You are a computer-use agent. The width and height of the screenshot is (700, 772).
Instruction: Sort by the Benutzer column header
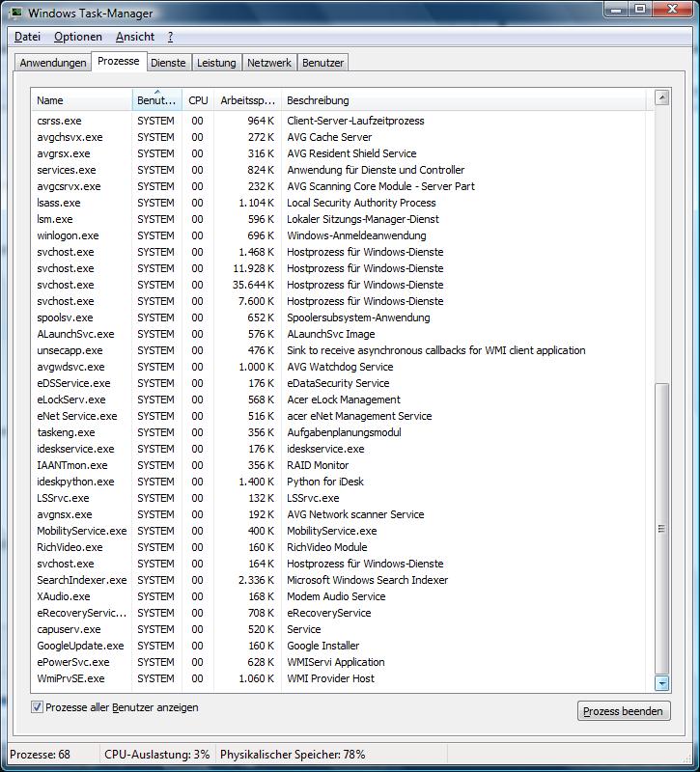pyautogui.click(x=156, y=100)
